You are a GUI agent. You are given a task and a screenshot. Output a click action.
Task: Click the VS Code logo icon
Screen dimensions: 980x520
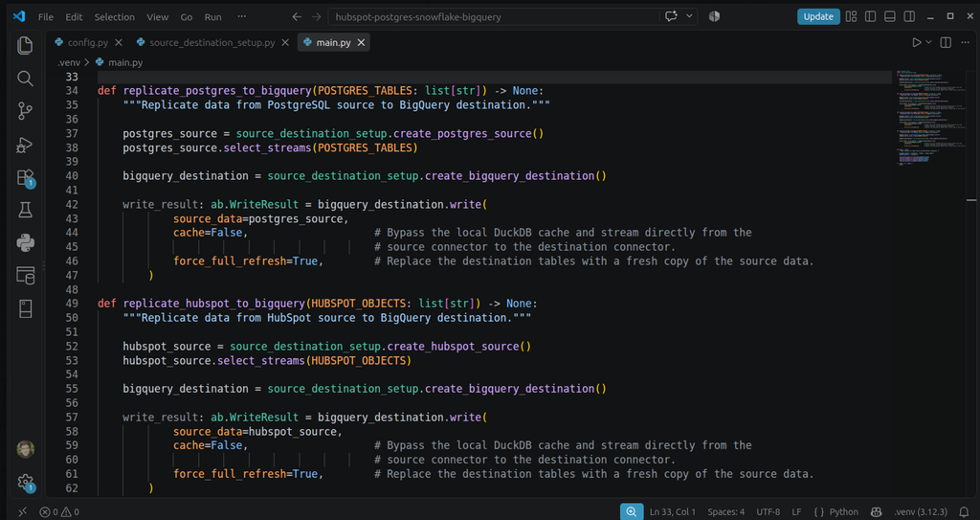tap(19, 17)
